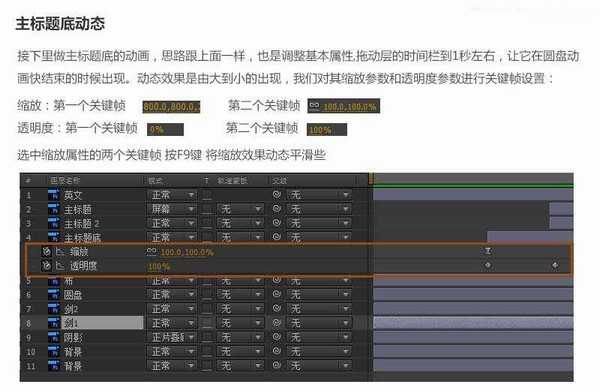The image size is (600, 391).
Task: Open 屏幕 blend mode dropdown on 主标题
Action: [x=171, y=209]
